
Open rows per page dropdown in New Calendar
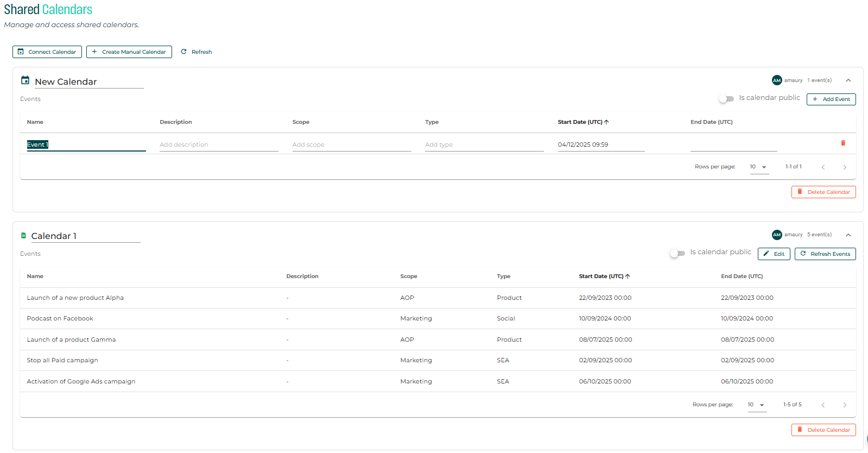(758, 167)
